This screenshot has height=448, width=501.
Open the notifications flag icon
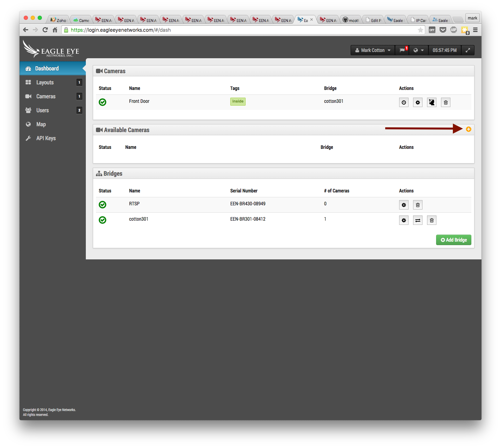[403, 50]
